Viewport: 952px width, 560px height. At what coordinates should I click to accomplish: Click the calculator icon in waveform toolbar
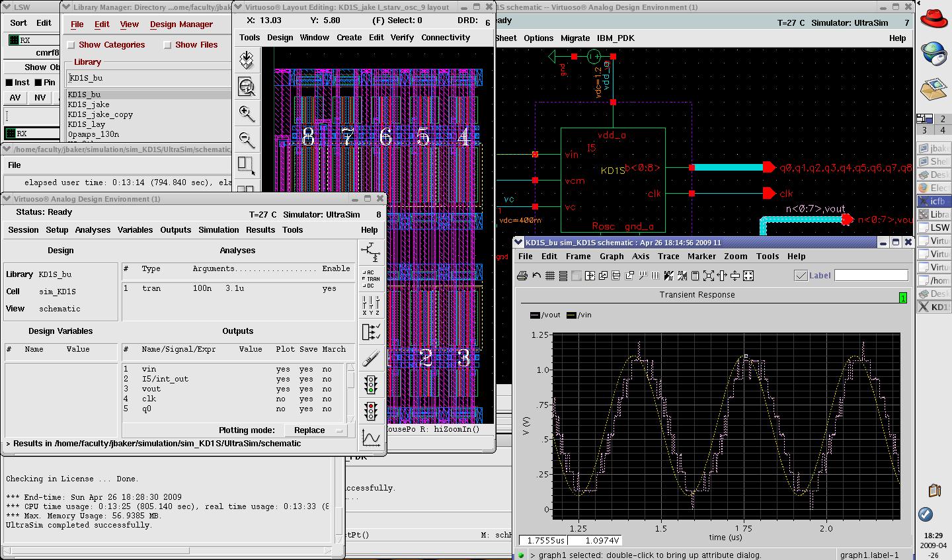point(695,276)
